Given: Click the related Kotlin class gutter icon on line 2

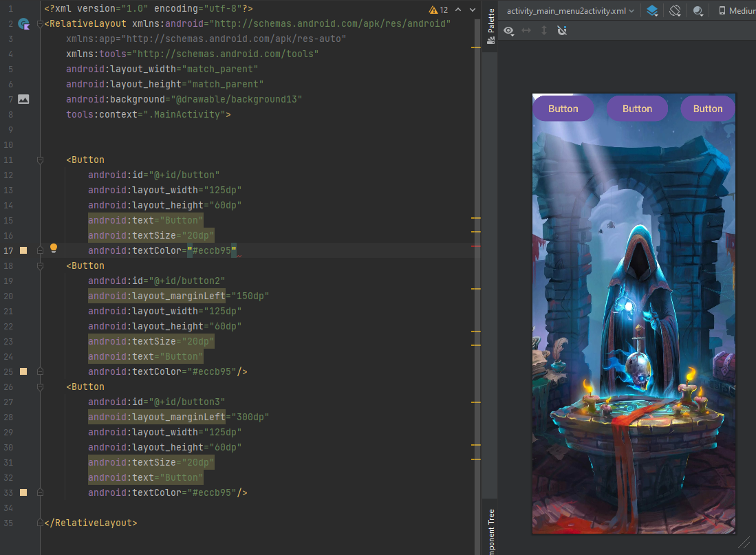Looking at the screenshot, I should pyautogui.click(x=23, y=24).
